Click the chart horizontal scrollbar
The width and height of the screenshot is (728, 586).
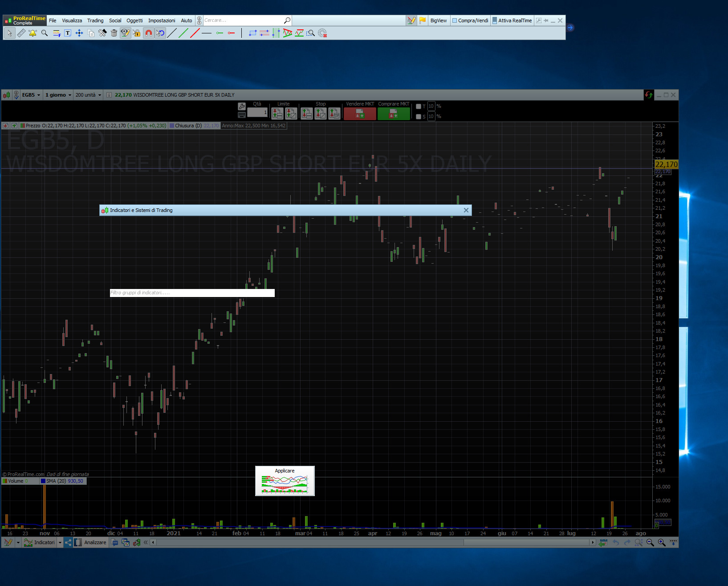pyautogui.click(x=373, y=542)
